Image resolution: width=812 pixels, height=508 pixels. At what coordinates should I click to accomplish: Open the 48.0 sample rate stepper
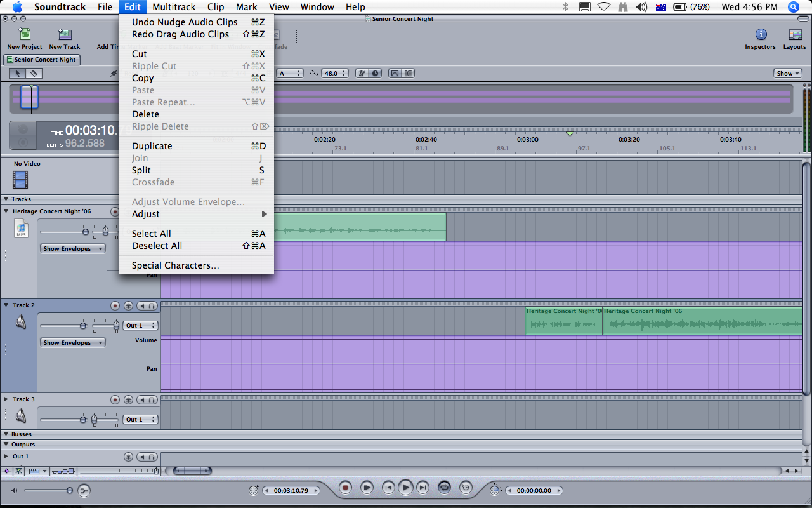click(335, 74)
